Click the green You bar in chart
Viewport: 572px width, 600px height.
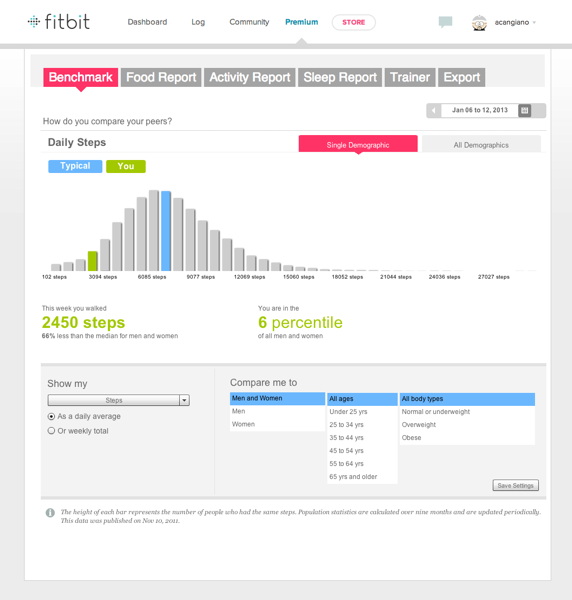[93, 261]
